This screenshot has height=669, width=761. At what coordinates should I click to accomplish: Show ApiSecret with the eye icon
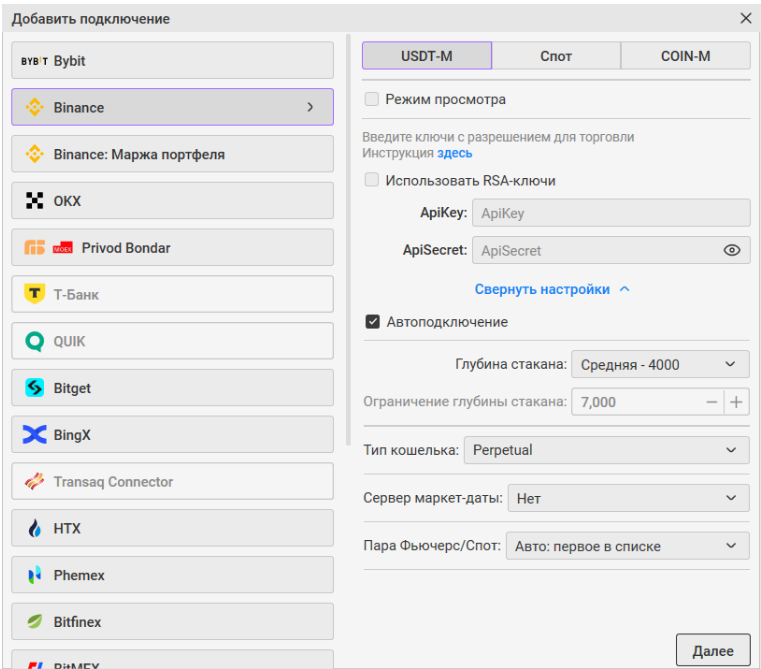[732, 251]
